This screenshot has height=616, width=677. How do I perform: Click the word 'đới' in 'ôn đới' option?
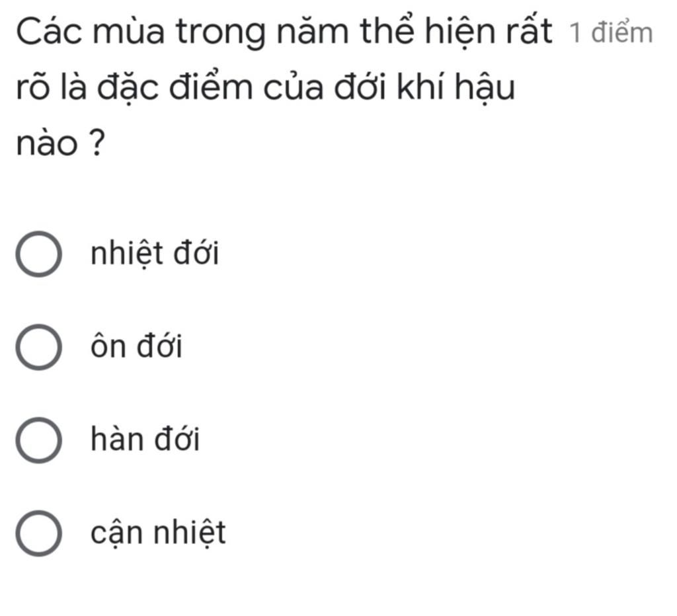coord(160,346)
